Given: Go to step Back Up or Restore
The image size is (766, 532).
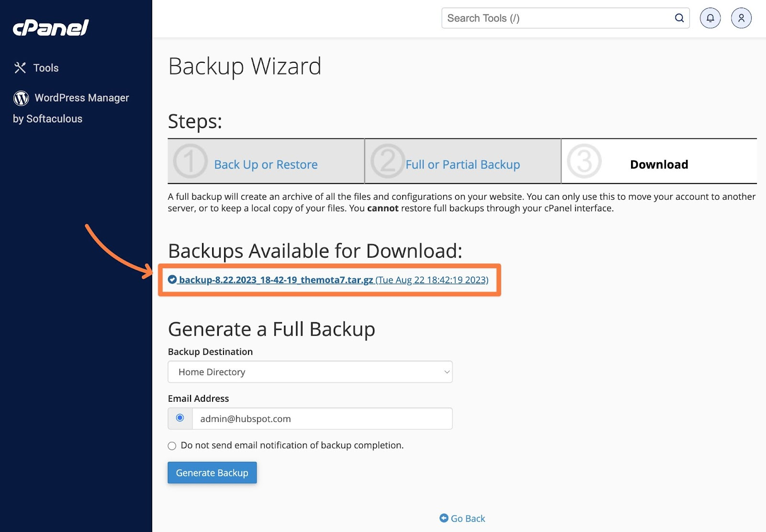Looking at the screenshot, I should (266, 165).
